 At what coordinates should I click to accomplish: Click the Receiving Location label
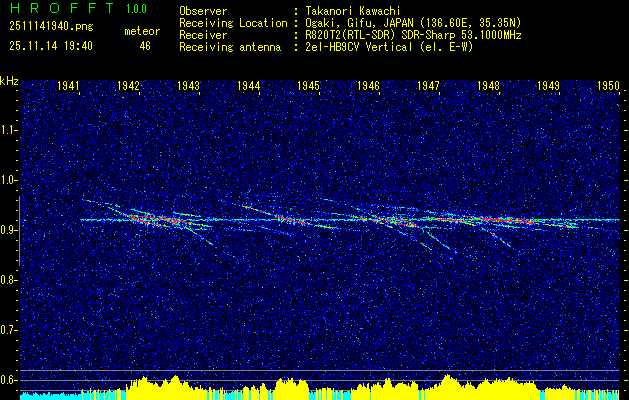[x=233, y=23]
